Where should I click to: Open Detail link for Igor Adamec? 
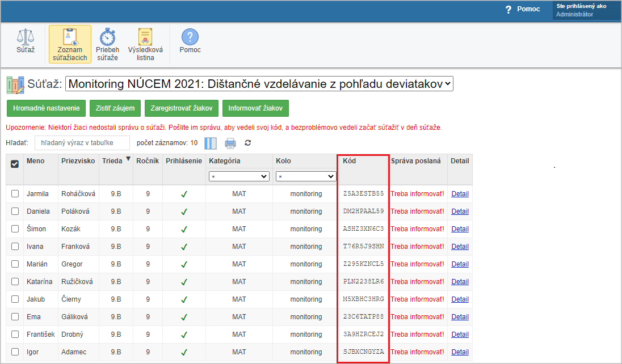tap(460, 352)
